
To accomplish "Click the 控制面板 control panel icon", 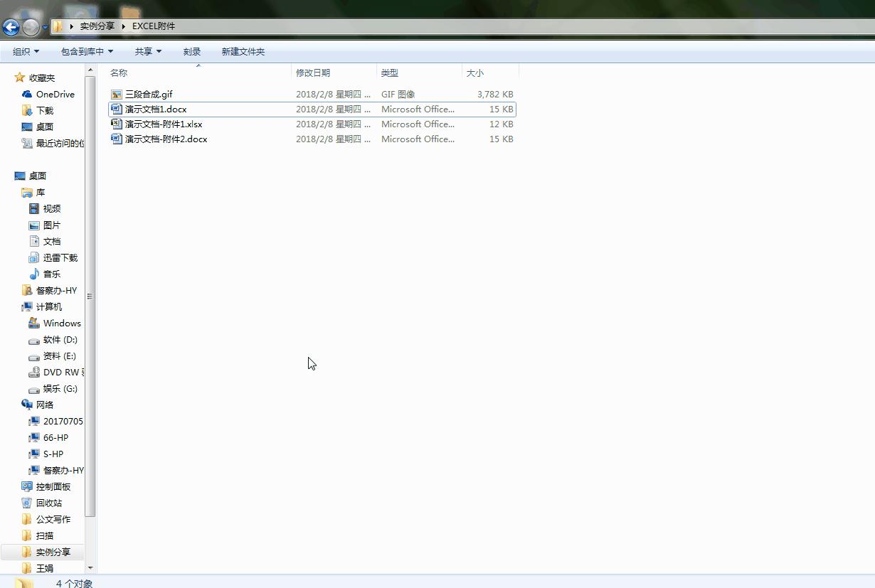I will pyautogui.click(x=27, y=487).
